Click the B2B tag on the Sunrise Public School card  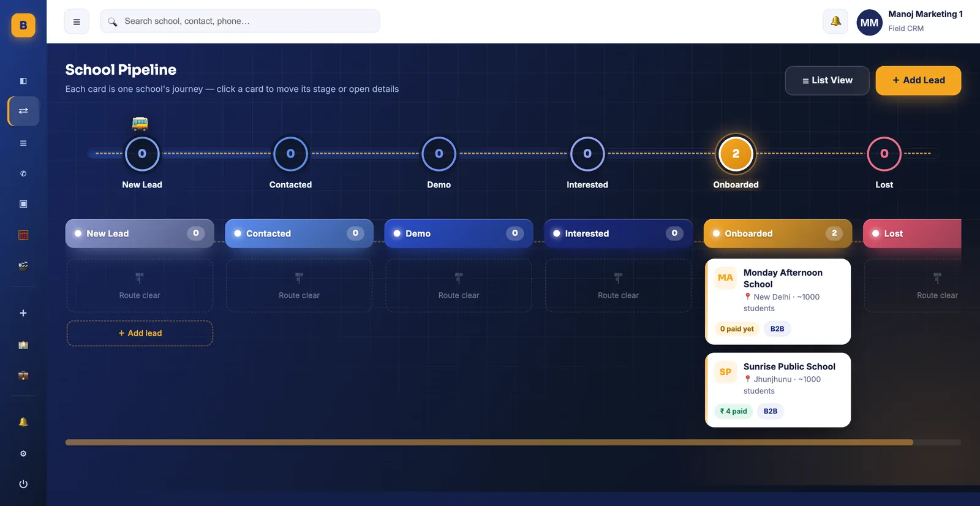771,411
